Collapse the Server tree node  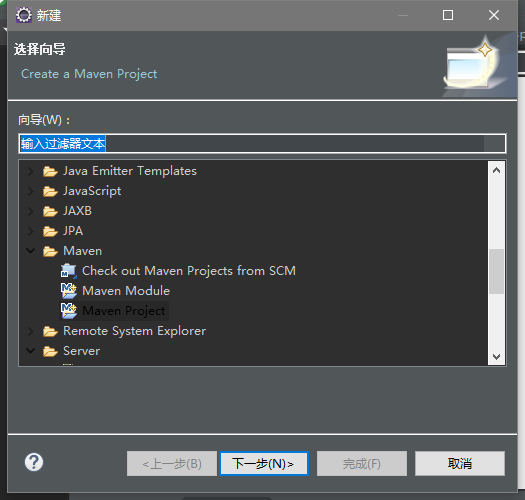point(30,351)
